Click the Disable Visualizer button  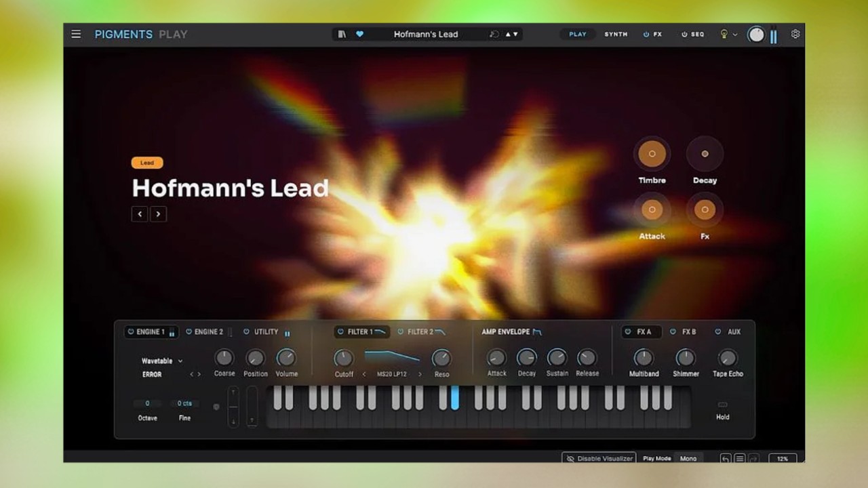599,459
